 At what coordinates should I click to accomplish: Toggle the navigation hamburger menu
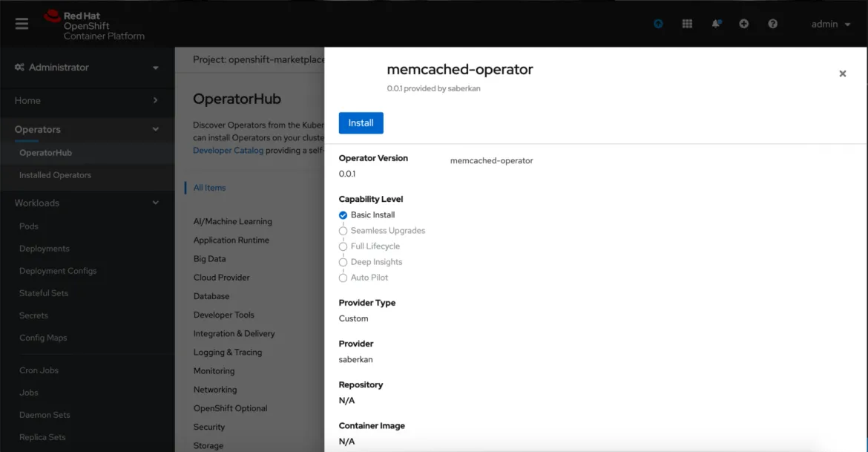click(22, 23)
